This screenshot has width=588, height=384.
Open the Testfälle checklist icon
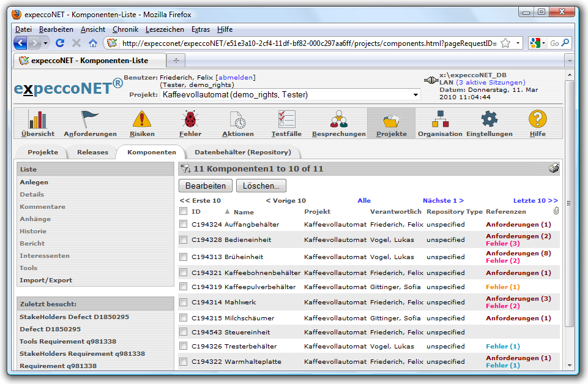286,119
